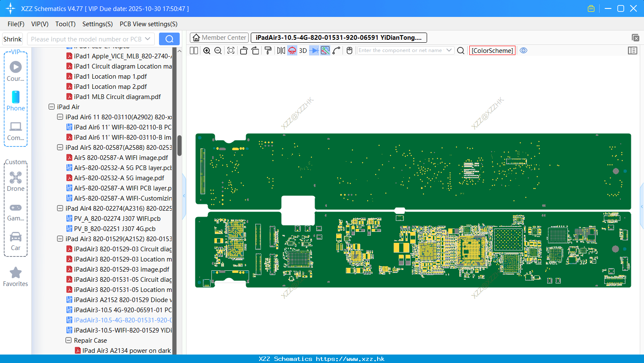Open iPad1 MLB Circuit diagram.pdf
Screen dimensions: 644x363
117,97
